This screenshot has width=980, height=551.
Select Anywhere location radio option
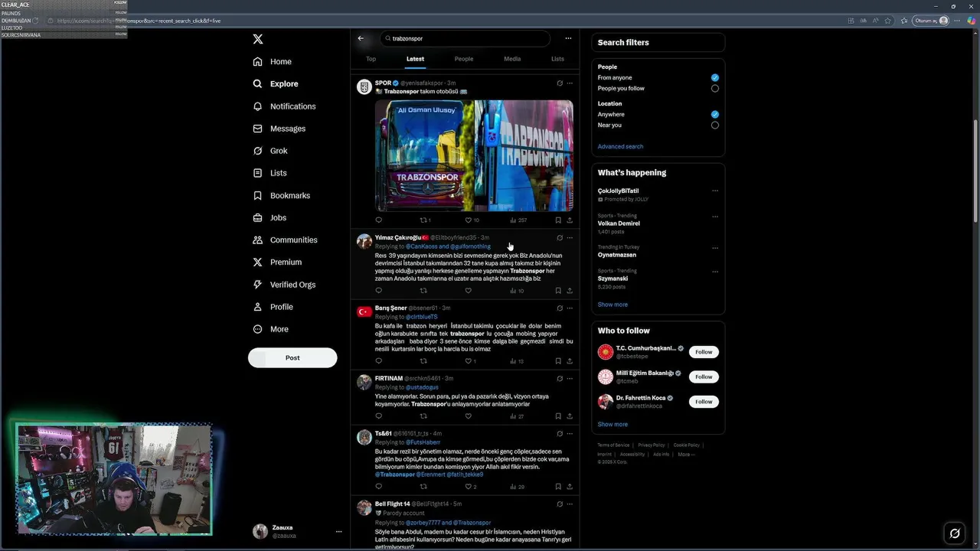click(x=714, y=114)
